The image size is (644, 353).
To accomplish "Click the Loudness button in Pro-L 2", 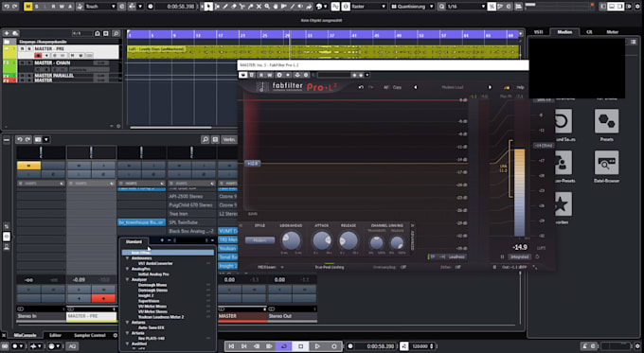I will (x=456, y=257).
